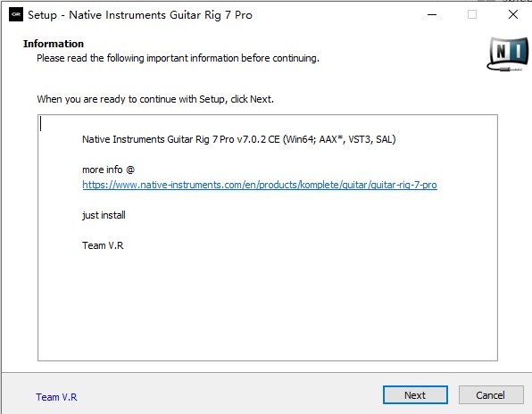This screenshot has height=414, width=532.
Task: Select the 'Native Instruments Guitar Rig 7 Pro v7.0.2 CE' line
Action: coord(239,139)
